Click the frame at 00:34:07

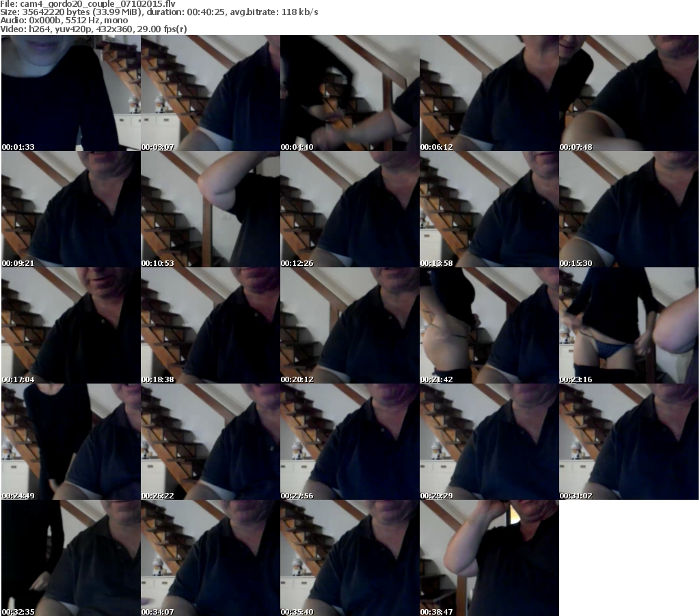pyautogui.click(x=211, y=558)
